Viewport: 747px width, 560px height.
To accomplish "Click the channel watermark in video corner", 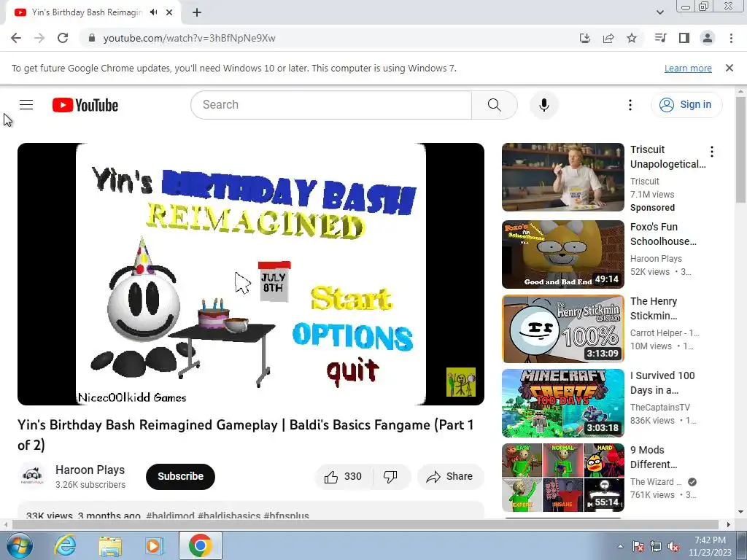I will coord(461,382).
